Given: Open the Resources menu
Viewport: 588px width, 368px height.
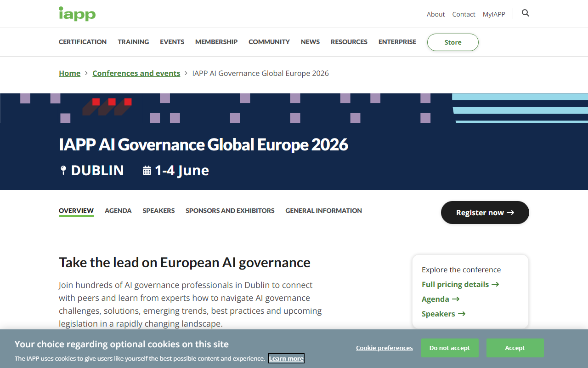Looking at the screenshot, I should 349,42.
